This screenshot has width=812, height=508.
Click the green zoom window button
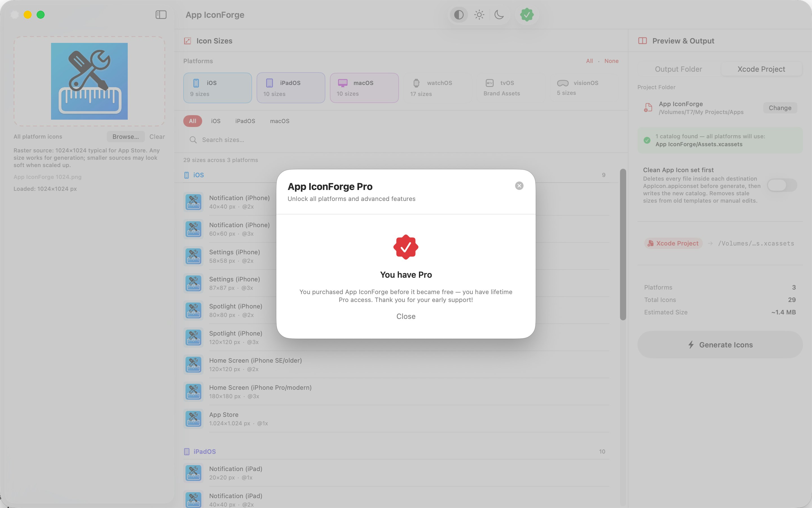coord(41,15)
